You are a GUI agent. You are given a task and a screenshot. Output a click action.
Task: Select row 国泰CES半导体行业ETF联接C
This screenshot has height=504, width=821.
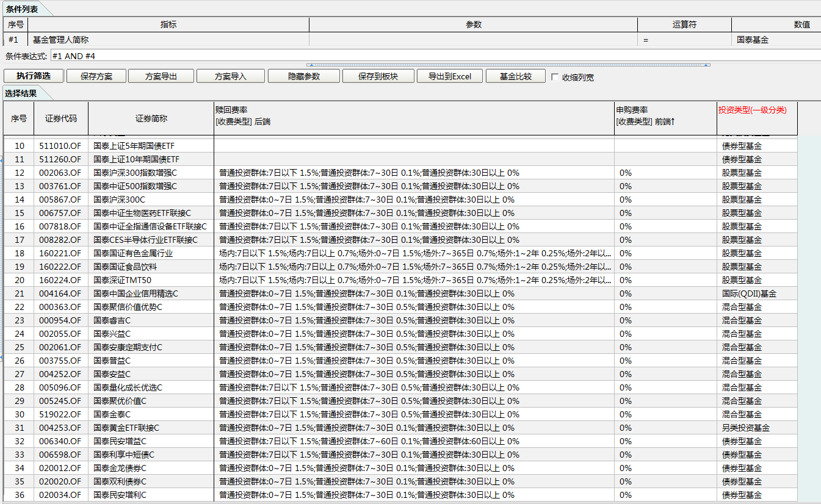pyautogui.click(x=400, y=240)
